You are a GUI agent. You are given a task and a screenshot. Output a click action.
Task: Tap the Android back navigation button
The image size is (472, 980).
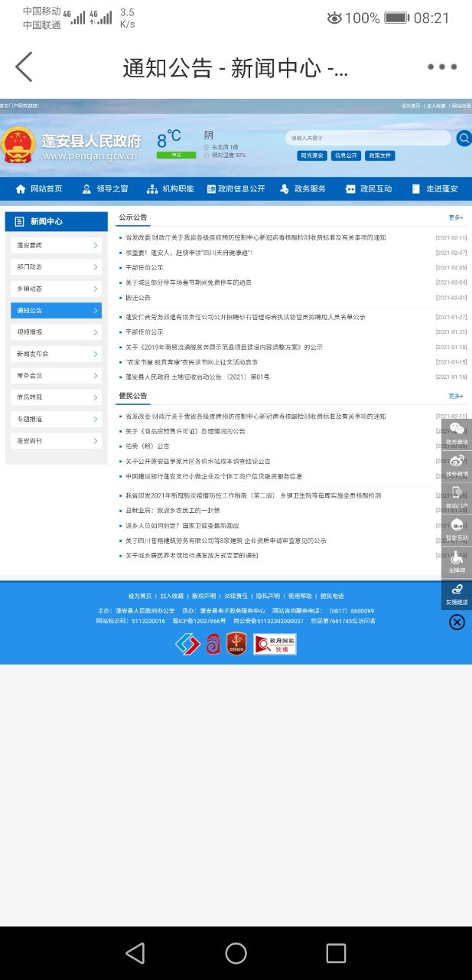[135, 952]
